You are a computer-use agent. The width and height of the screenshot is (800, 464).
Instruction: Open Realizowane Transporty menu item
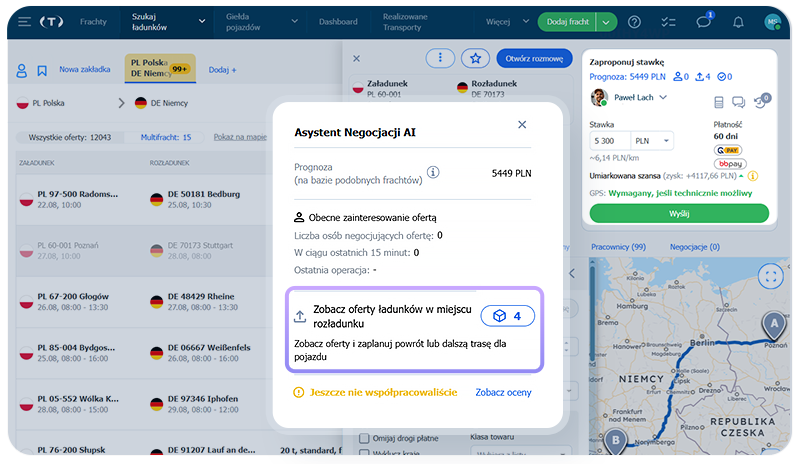coord(405,21)
